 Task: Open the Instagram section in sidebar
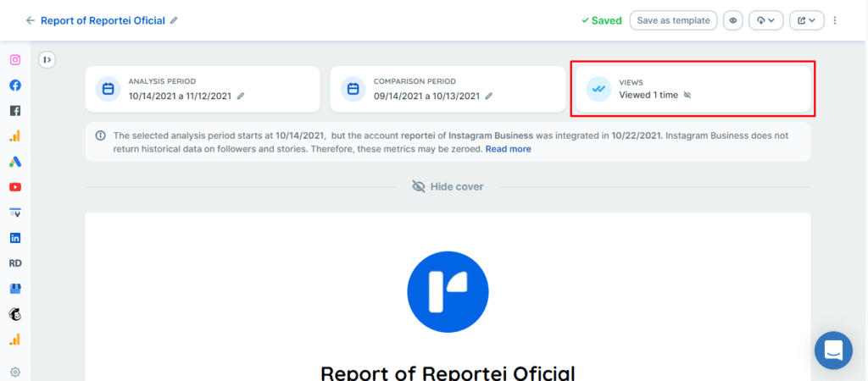15,60
